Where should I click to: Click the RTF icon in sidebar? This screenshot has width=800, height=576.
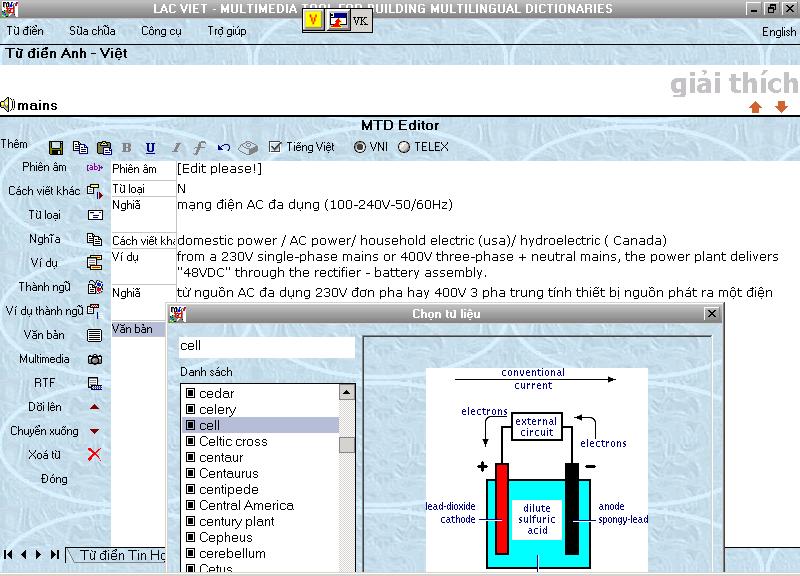tap(95, 383)
